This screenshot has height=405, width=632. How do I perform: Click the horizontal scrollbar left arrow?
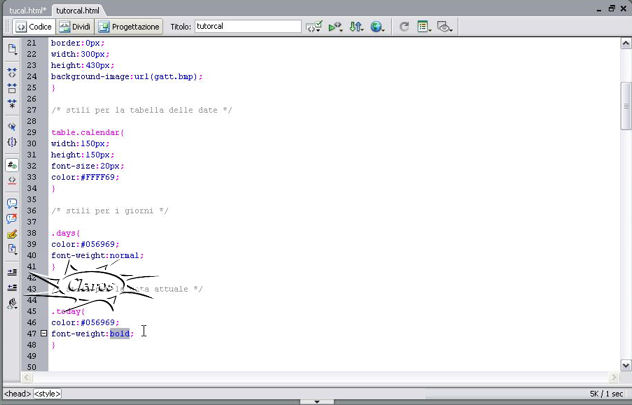pyautogui.click(x=27, y=378)
